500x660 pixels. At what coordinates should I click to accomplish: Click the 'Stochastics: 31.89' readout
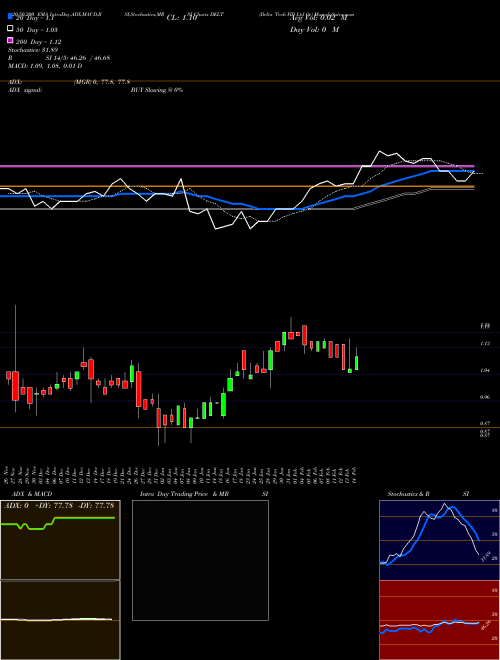[x=33, y=50]
